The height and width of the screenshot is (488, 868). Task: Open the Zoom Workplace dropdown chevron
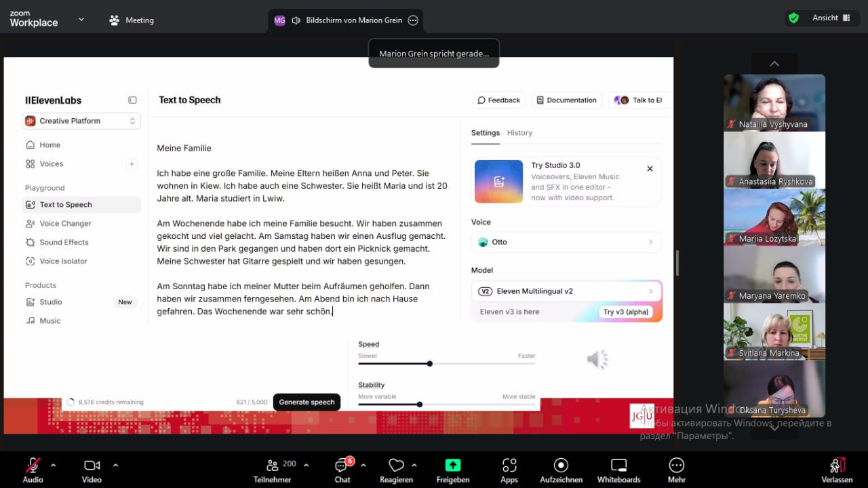point(81,20)
